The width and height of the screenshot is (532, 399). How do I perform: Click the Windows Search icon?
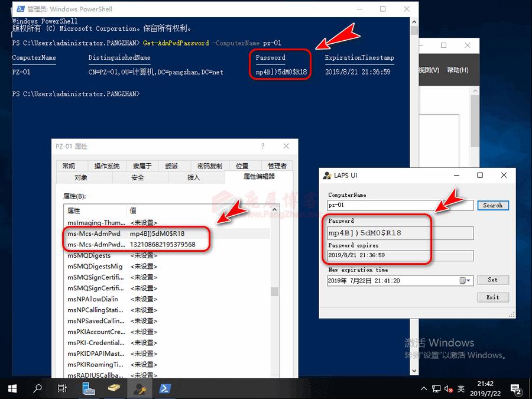(37, 388)
